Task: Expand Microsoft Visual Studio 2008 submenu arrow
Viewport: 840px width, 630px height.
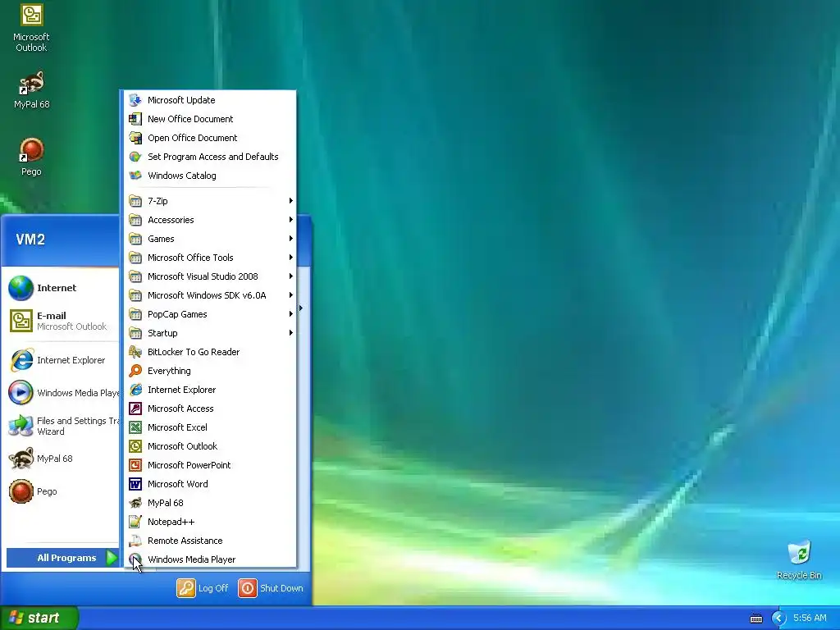Action: [291, 276]
